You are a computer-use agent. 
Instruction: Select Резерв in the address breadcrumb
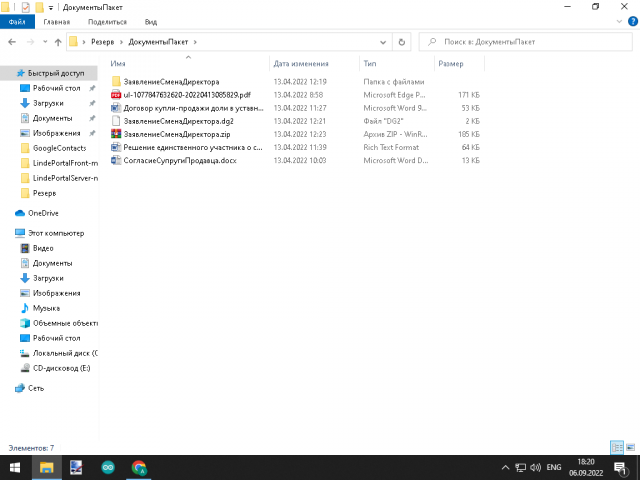click(x=102, y=42)
